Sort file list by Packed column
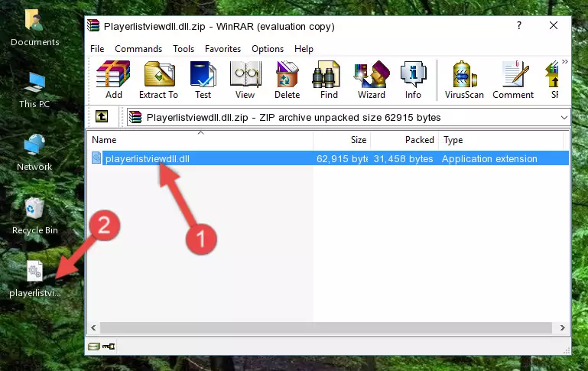This screenshot has width=588, height=371. (404, 139)
